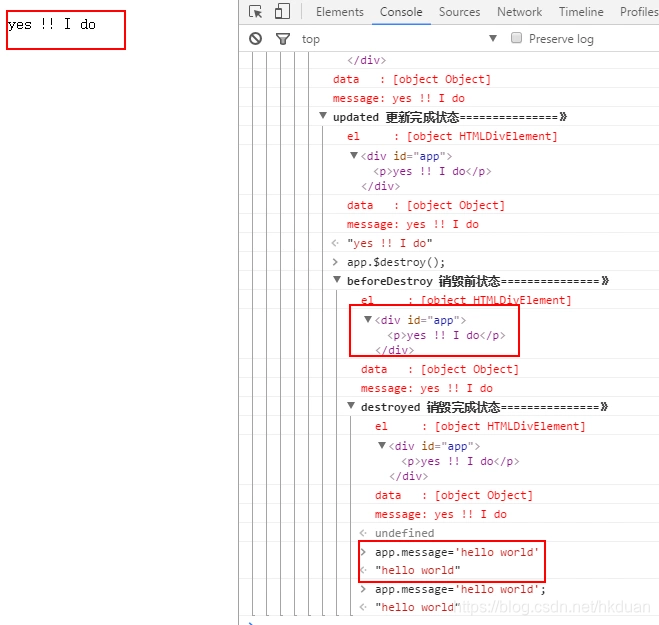
Task: Clear console with the ban icon
Action: (x=256, y=39)
